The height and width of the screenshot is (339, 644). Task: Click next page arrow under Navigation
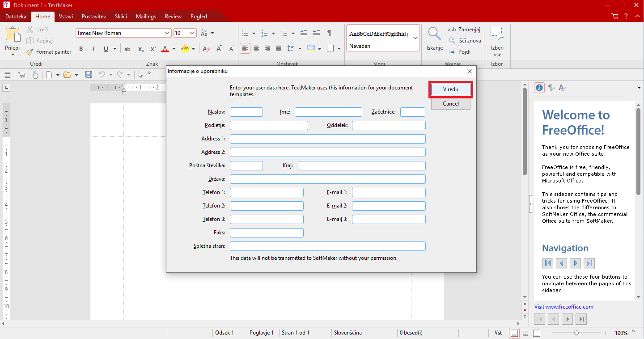coord(576,263)
